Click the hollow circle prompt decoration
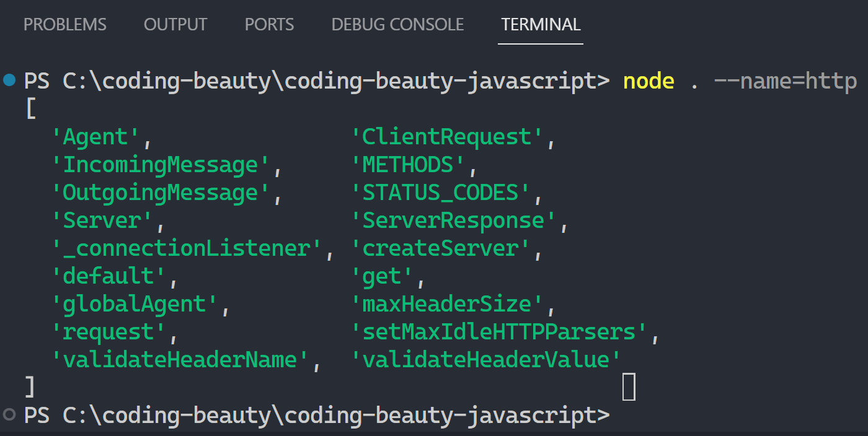 point(9,414)
